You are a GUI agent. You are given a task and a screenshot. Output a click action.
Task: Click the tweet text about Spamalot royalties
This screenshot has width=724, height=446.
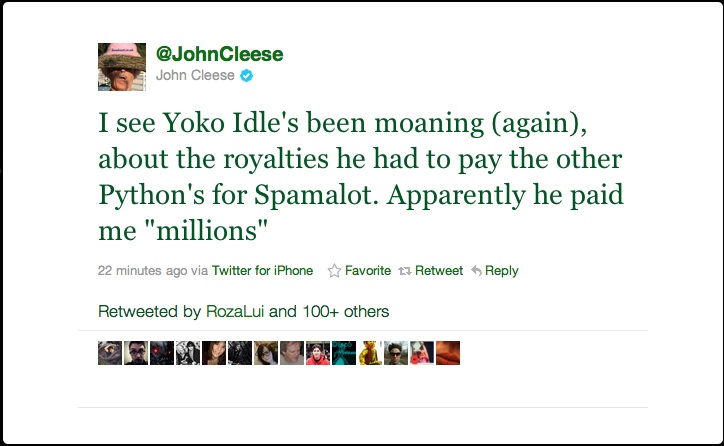[x=369, y=177]
